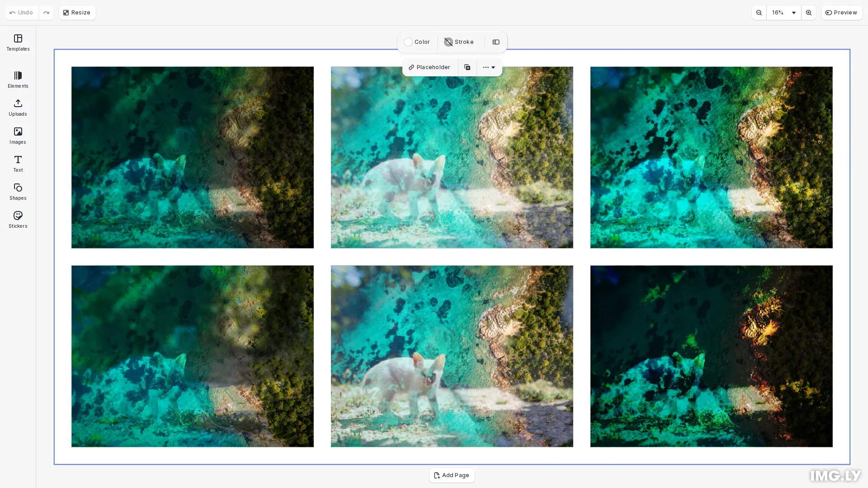Open the Images library
The height and width of the screenshot is (488, 868).
click(18, 136)
